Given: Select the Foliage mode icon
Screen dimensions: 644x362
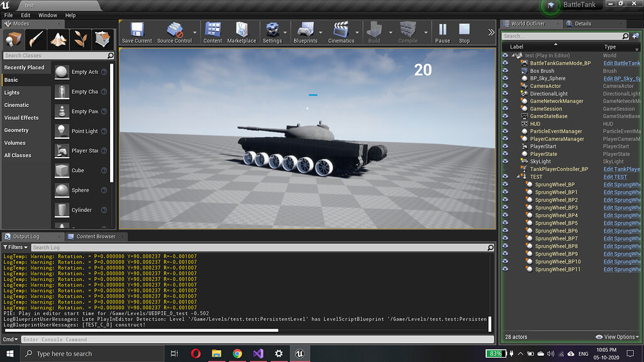Looking at the screenshot, I should tap(80, 40).
